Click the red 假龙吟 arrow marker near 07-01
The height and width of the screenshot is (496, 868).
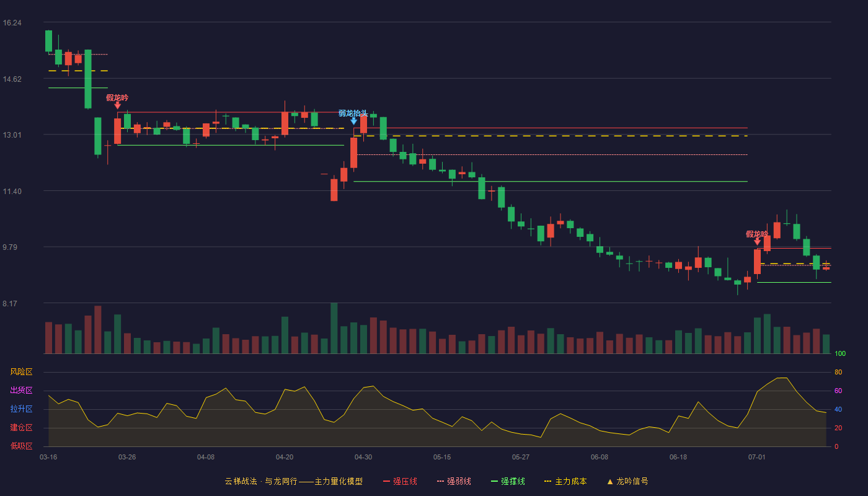click(757, 241)
